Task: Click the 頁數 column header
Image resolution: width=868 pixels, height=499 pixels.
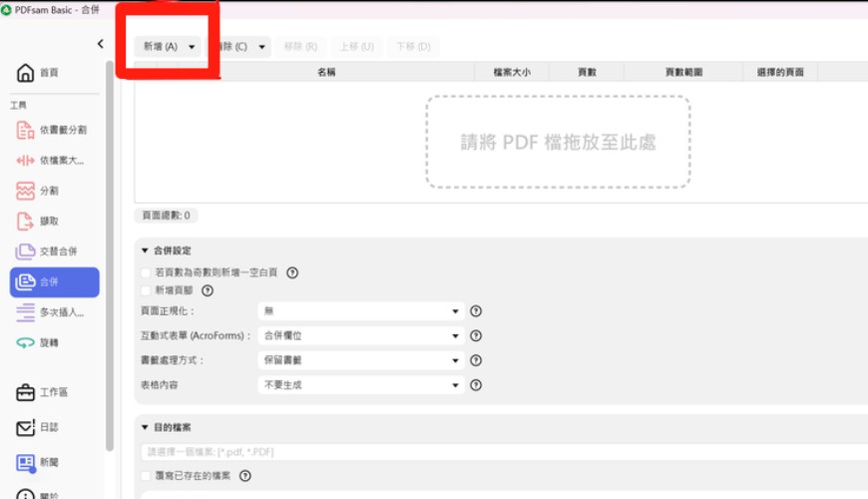Action: point(587,72)
